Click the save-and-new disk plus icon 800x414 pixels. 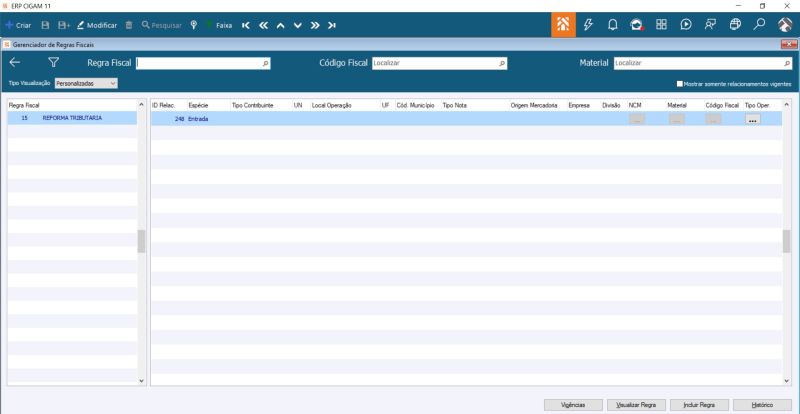(x=64, y=25)
